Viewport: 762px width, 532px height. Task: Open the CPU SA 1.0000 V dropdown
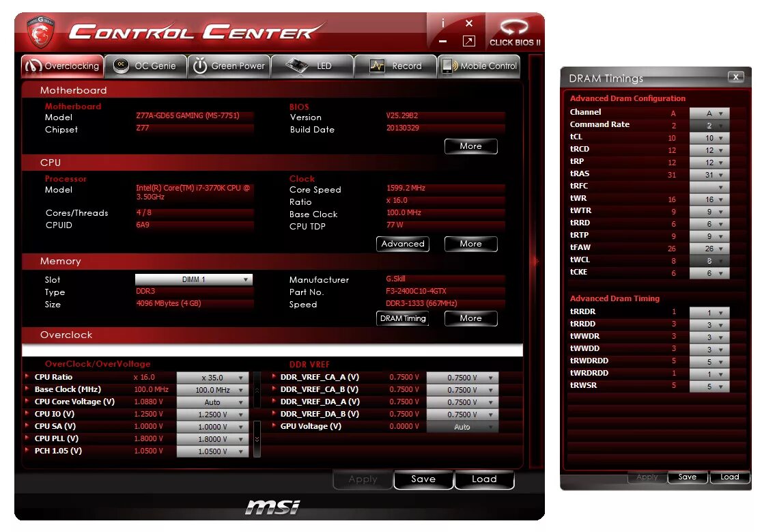pos(212,427)
